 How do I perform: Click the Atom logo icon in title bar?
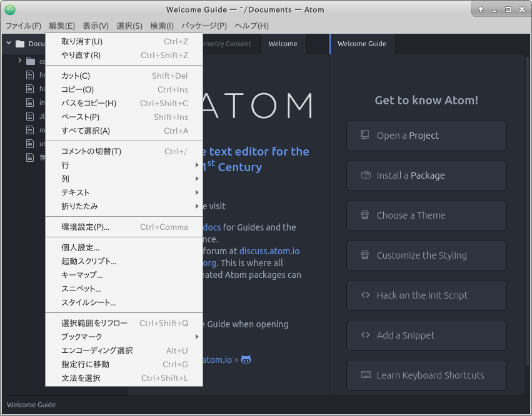tap(10, 9)
